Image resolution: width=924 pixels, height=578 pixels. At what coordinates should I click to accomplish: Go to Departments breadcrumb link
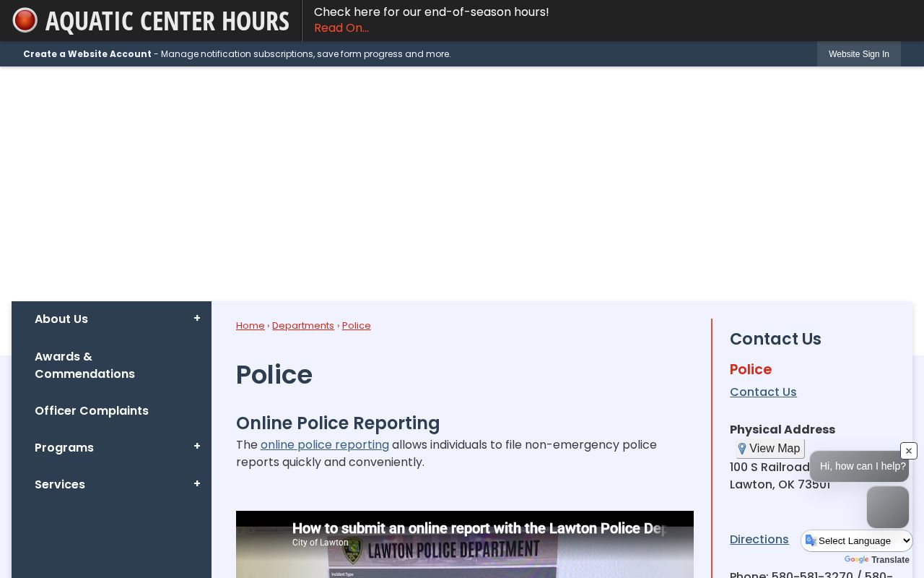[x=303, y=326]
